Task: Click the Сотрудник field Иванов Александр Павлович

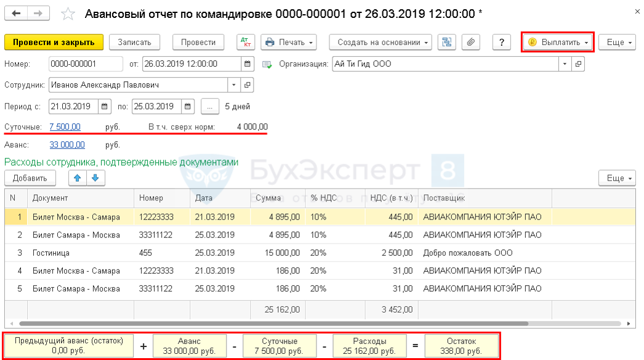Action: click(x=138, y=84)
